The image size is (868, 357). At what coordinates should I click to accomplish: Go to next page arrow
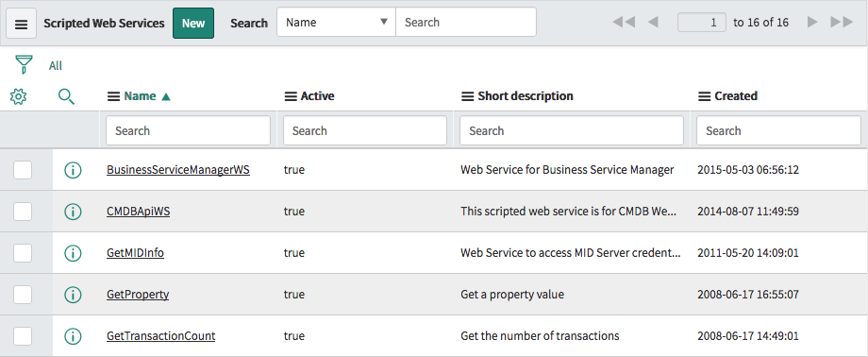[812, 23]
